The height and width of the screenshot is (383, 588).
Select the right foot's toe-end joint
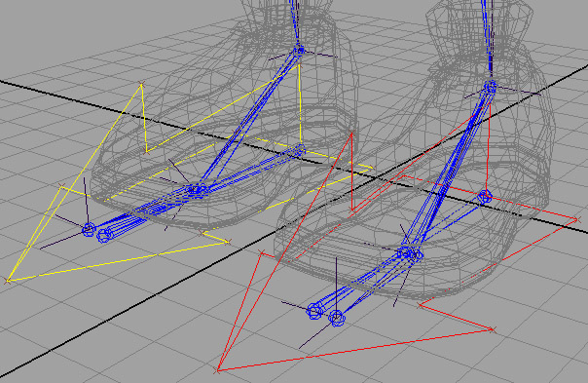click(337, 319)
